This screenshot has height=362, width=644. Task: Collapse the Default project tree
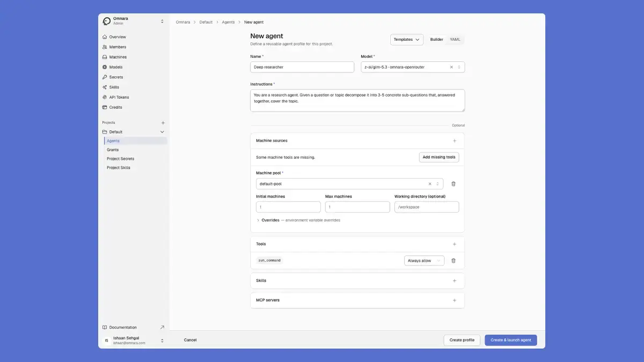tap(162, 132)
